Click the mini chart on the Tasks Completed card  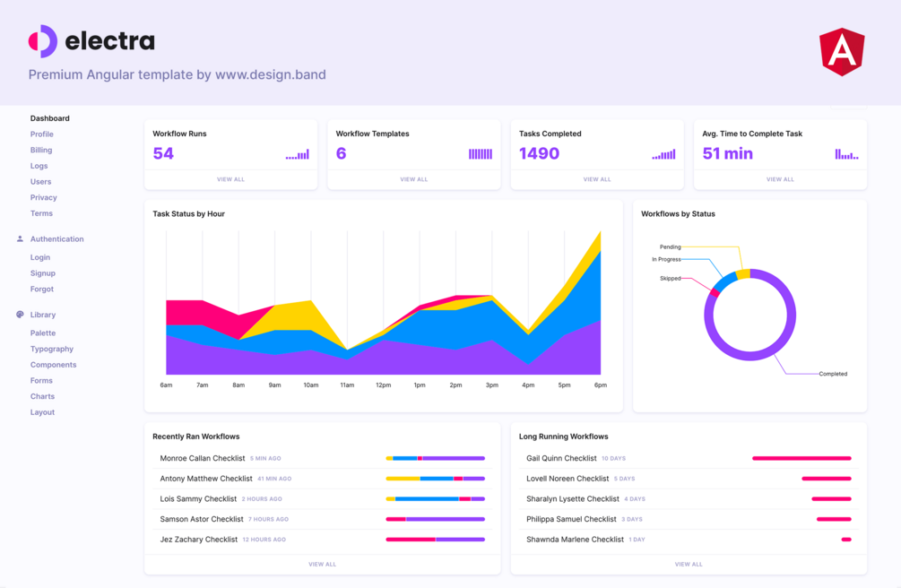click(663, 154)
